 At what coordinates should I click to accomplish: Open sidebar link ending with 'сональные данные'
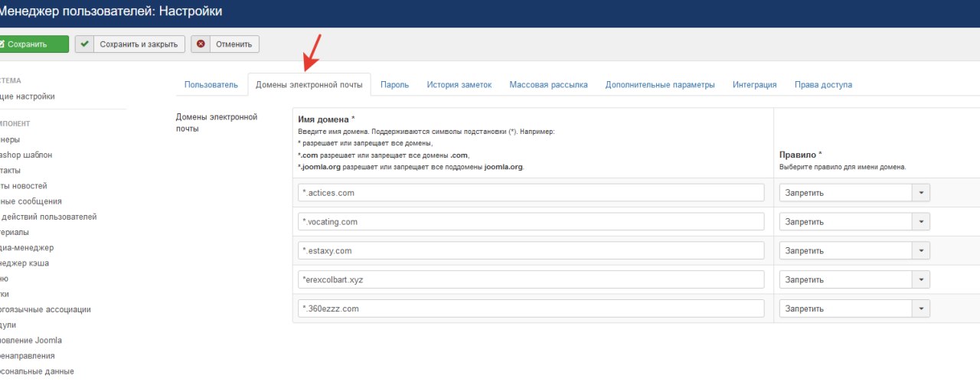37,371
